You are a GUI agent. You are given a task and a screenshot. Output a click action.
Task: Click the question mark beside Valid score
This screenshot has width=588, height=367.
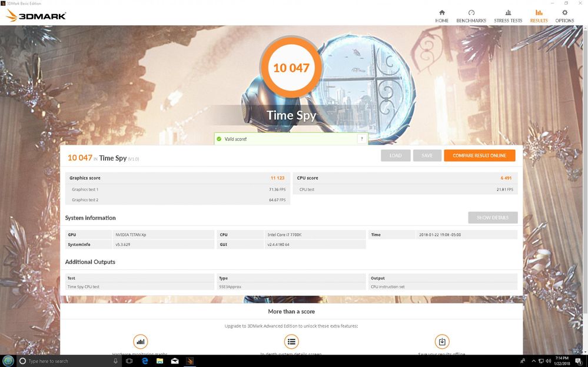tap(362, 139)
